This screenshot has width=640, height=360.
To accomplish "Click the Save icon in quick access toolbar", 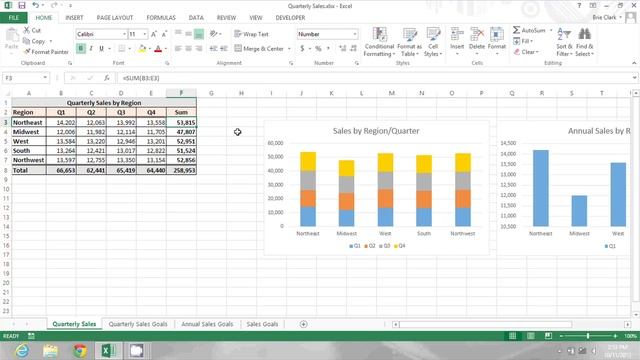I will tap(22, 6).
